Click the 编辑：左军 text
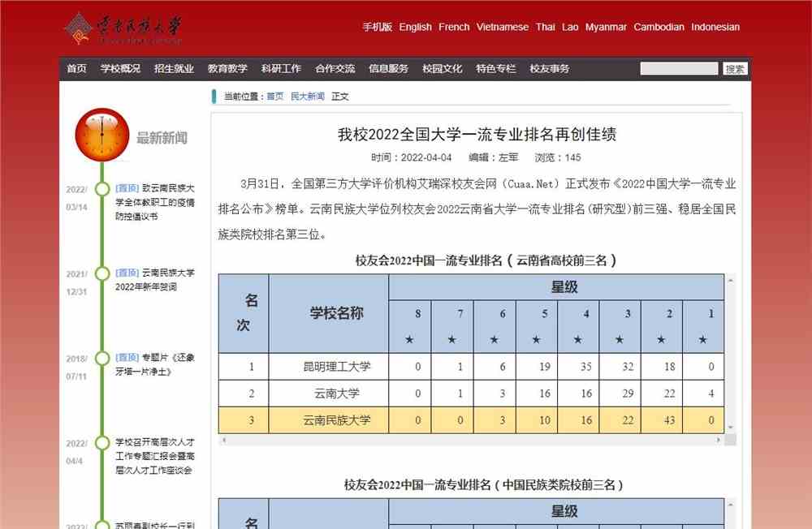Image resolution: width=812 pixels, height=529 pixels. pos(493,157)
